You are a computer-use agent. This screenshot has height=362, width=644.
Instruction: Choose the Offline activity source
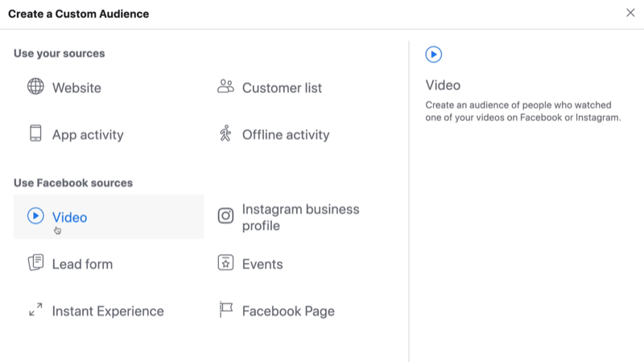(x=286, y=134)
